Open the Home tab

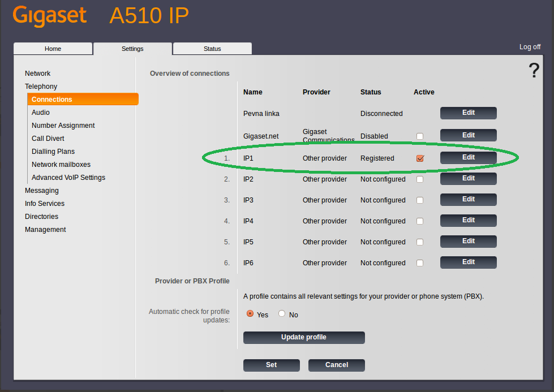point(53,49)
